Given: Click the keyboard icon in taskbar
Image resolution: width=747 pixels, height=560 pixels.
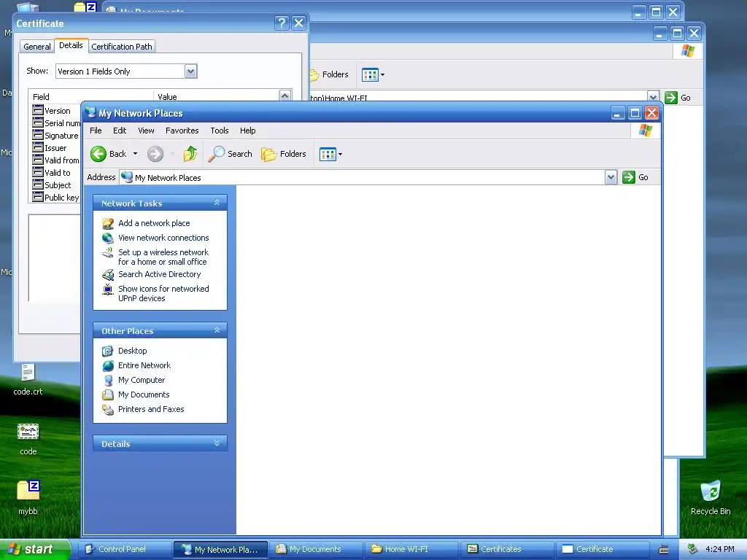Looking at the screenshot, I should (664, 550).
